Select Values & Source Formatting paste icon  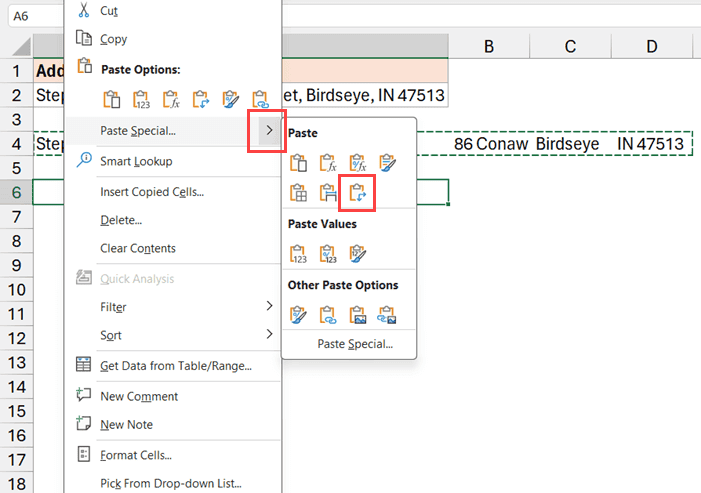click(x=357, y=254)
